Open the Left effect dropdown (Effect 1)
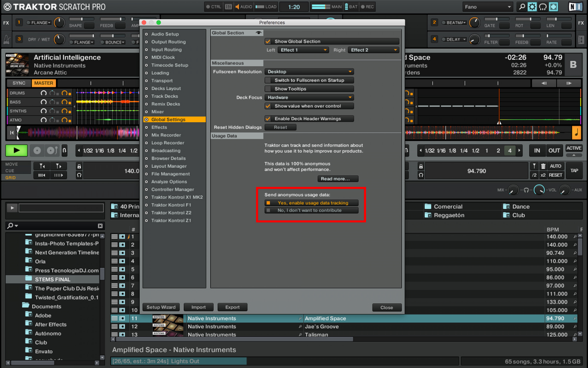Image resolution: width=588 pixels, height=368 pixels. pyautogui.click(x=303, y=50)
